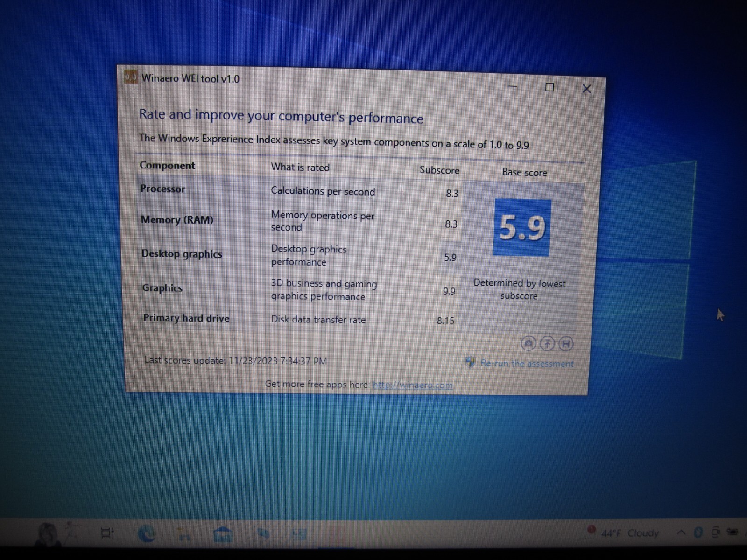Click the hard drive subscore 8.15

(x=445, y=321)
